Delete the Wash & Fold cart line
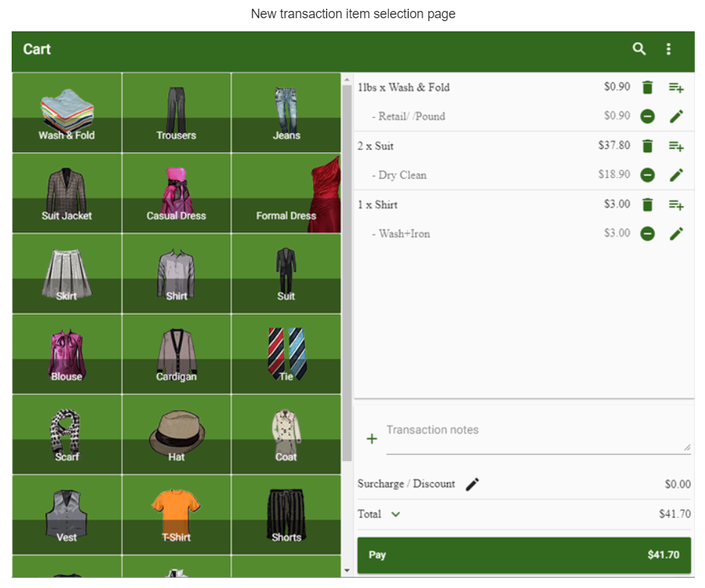This screenshot has height=588, width=705. 647,87
